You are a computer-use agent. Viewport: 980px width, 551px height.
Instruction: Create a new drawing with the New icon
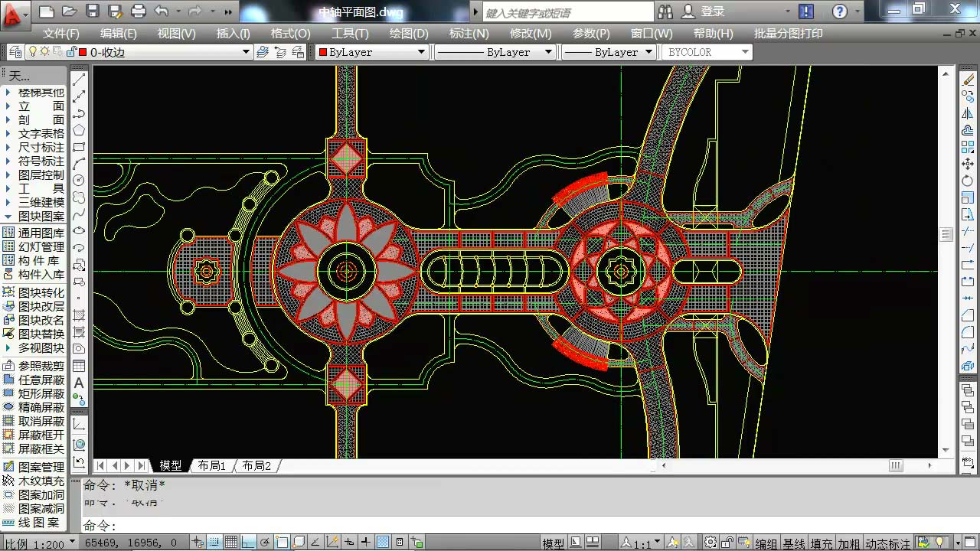pos(46,11)
